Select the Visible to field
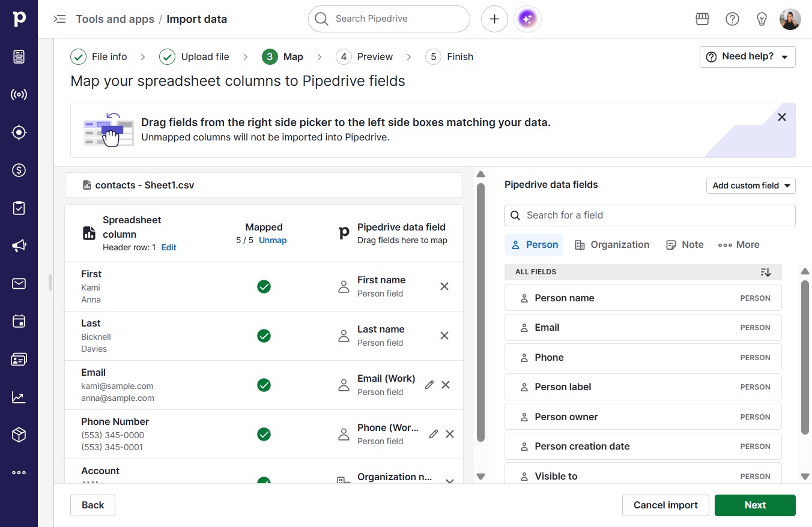Viewport: 812px width, 527px height. (x=643, y=474)
